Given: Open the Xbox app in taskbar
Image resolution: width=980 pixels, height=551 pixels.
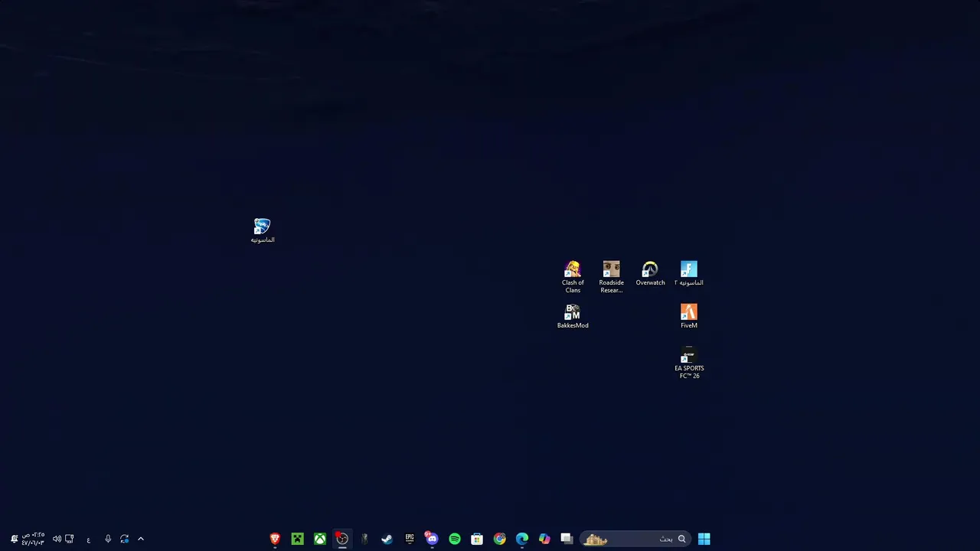Looking at the screenshot, I should point(320,539).
